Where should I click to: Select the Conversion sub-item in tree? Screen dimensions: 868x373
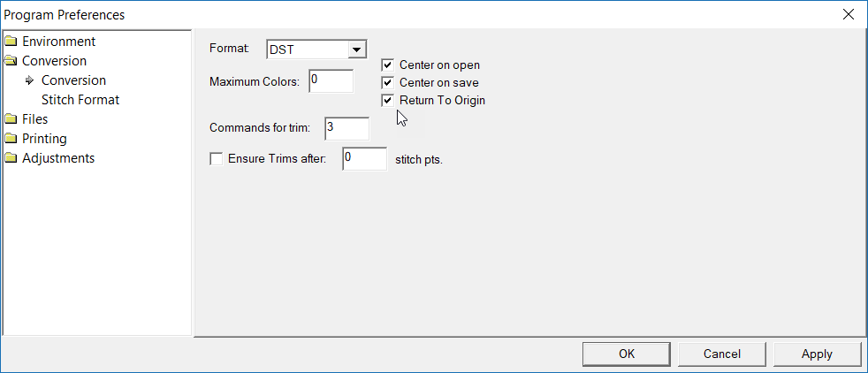click(73, 80)
